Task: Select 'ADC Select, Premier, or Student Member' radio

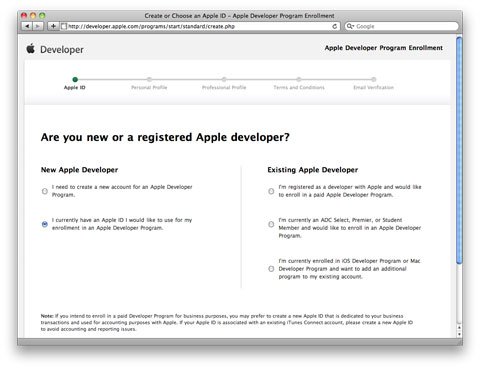Action: (271, 224)
